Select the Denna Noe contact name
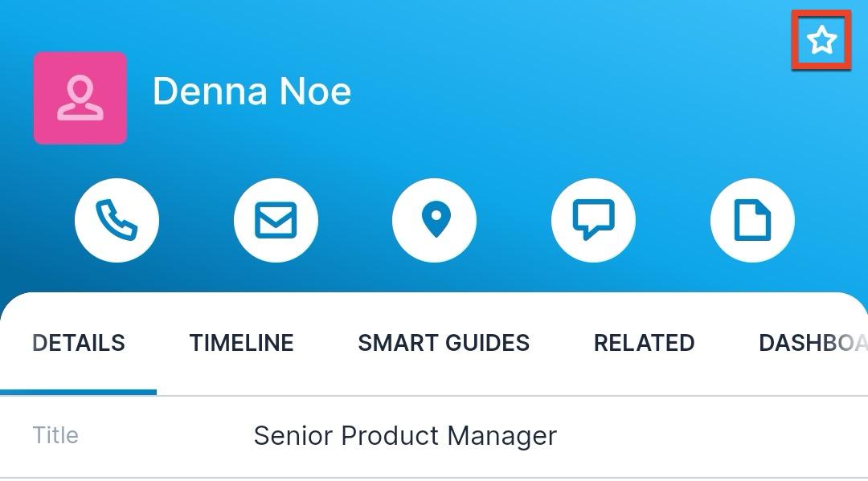This screenshot has width=868, height=481. [252, 92]
